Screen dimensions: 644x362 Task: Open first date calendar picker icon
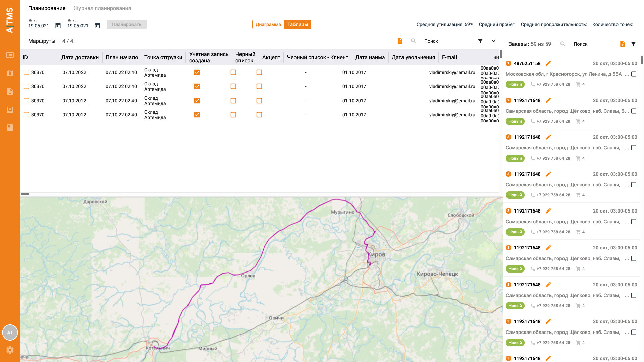point(58,26)
